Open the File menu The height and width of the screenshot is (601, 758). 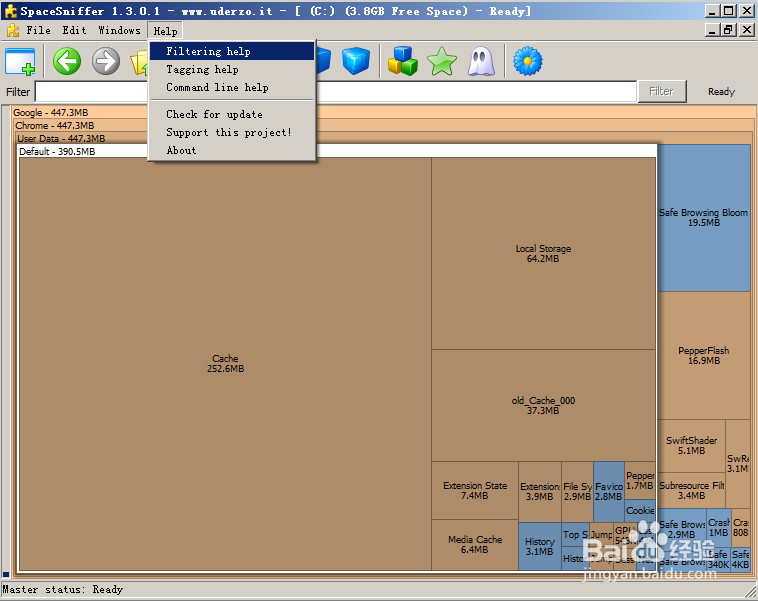(38, 30)
